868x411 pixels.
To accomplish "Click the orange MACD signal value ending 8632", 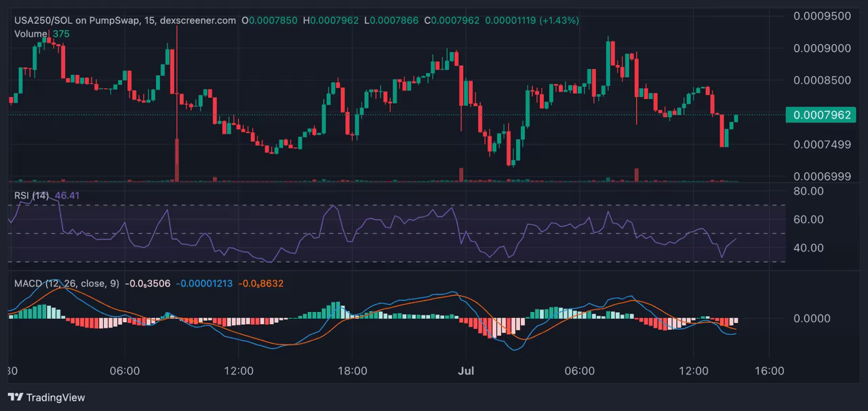I will (x=260, y=283).
